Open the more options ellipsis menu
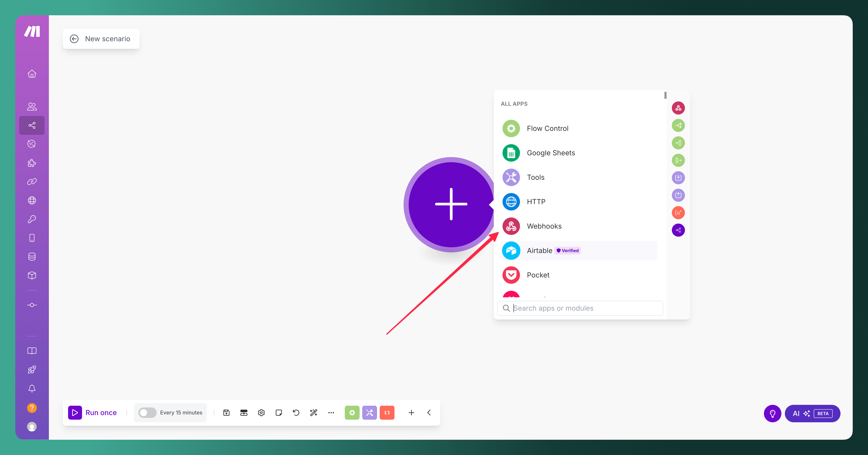The image size is (868, 455). click(331, 412)
